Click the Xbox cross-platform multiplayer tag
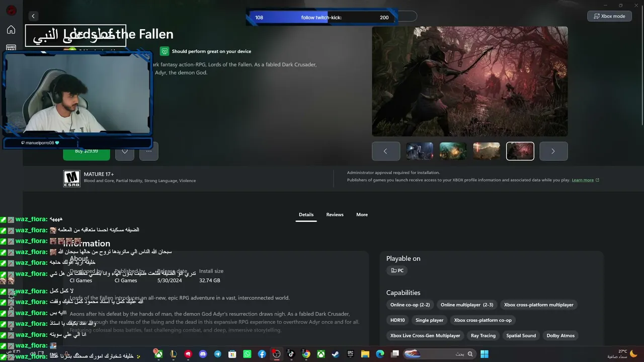This screenshot has height=362, width=644. (x=539, y=305)
